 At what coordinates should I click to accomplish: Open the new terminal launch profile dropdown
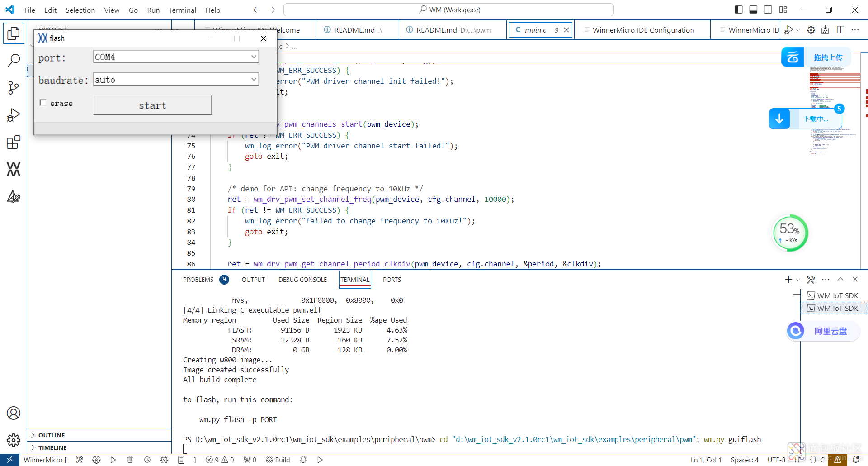798,280
